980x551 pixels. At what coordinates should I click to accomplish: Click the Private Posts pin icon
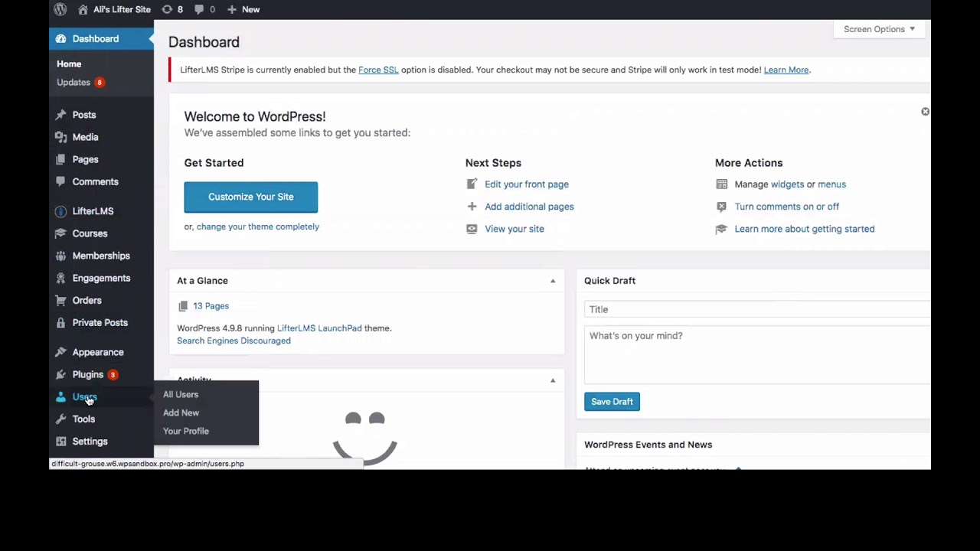pyautogui.click(x=61, y=322)
